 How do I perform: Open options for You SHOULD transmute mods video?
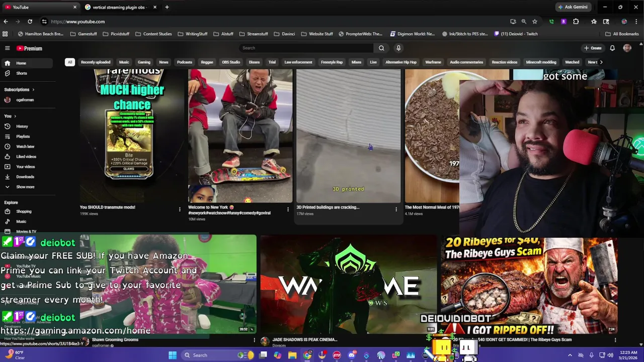click(180, 209)
